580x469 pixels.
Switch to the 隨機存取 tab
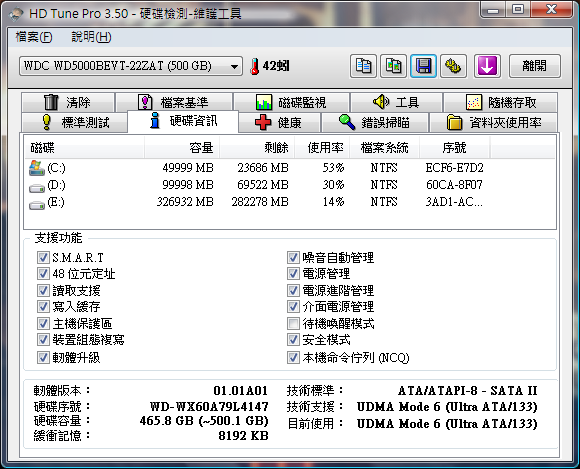500,102
